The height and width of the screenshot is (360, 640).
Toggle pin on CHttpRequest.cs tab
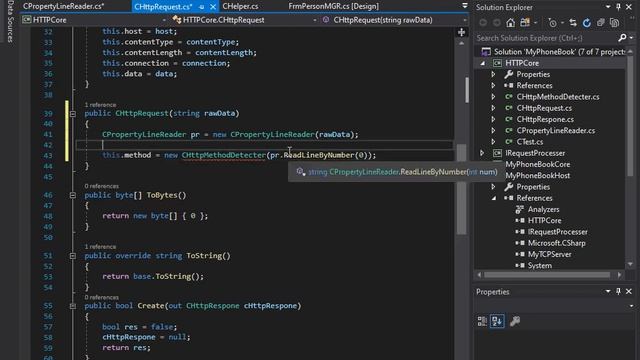202,7
